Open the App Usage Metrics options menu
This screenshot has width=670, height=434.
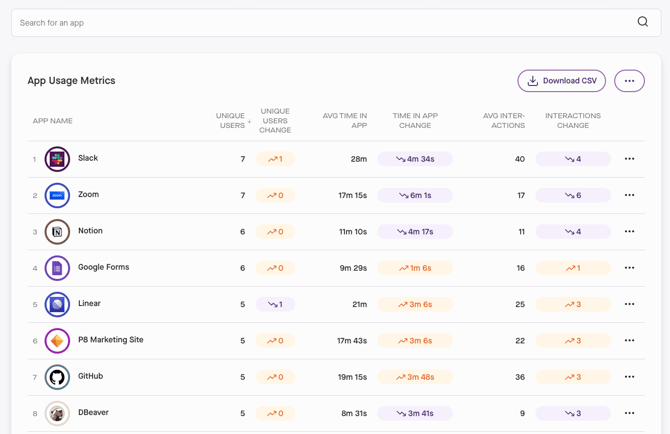tap(629, 81)
